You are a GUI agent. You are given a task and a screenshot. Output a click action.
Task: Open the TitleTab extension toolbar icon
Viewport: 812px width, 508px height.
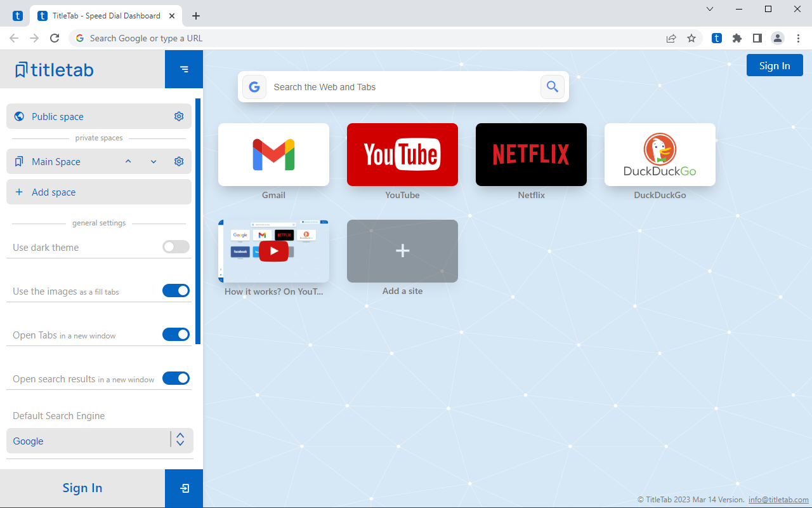(x=717, y=38)
